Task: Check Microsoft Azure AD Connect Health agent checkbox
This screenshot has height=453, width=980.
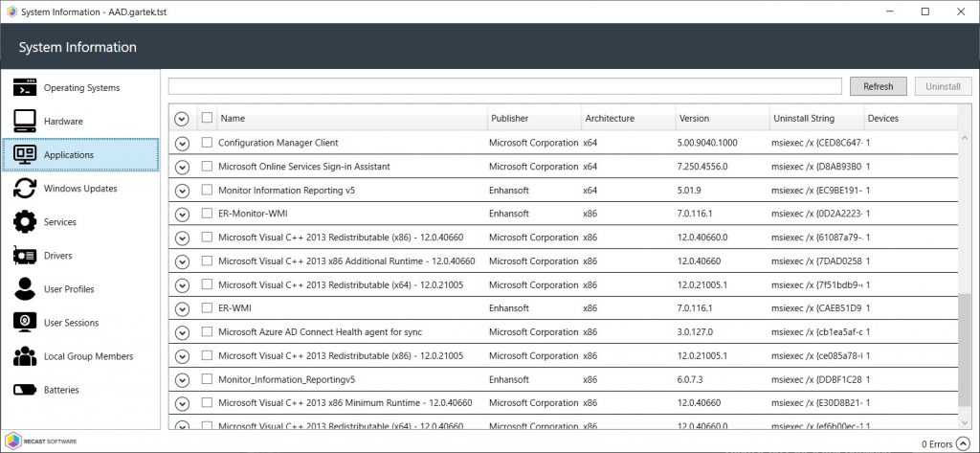Action: coord(207,331)
